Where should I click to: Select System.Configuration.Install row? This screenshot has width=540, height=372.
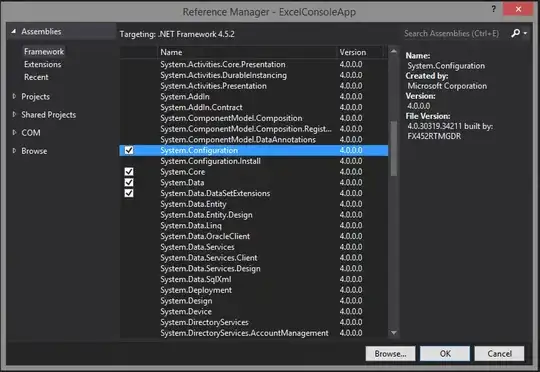point(253,161)
